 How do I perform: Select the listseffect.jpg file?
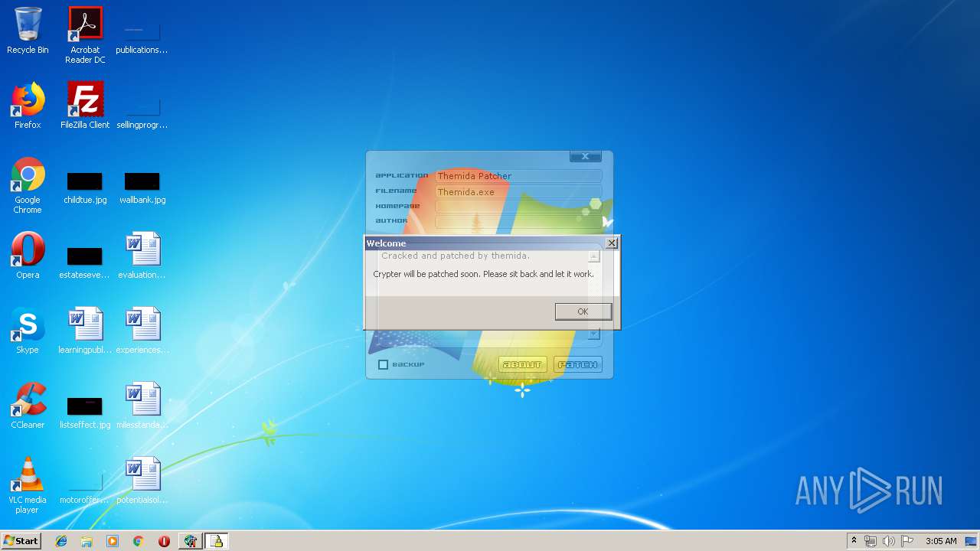(85, 412)
